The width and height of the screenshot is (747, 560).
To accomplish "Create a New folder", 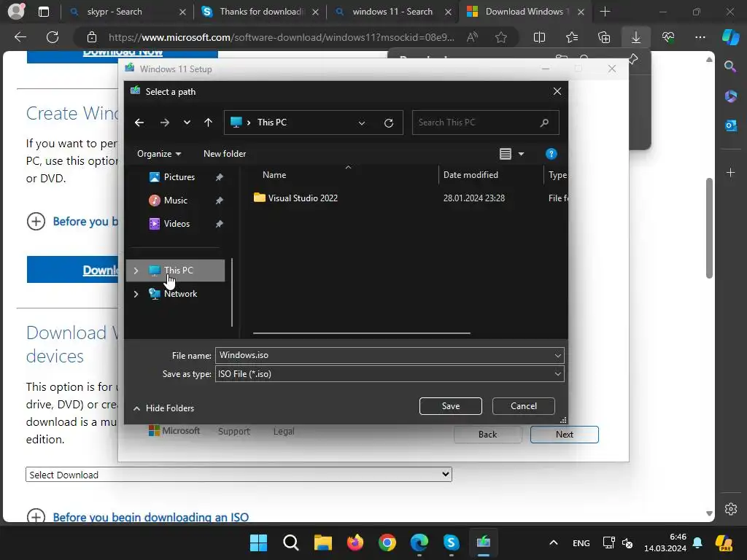I will tap(225, 154).
